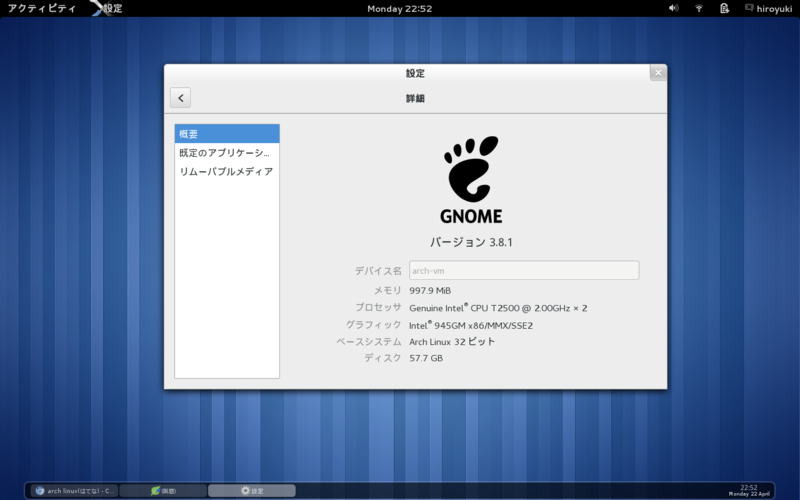Open the 設定 app menu in top bar

pos(107,8)
